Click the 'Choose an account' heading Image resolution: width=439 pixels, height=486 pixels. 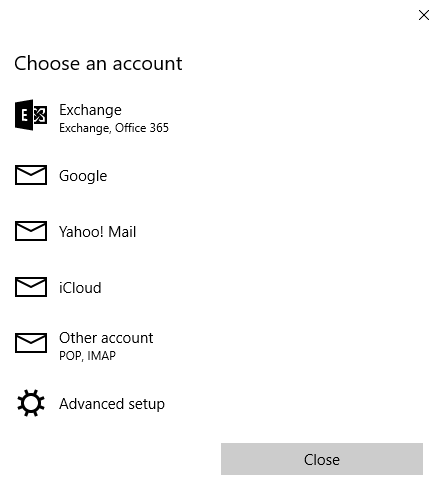[98, 63]
